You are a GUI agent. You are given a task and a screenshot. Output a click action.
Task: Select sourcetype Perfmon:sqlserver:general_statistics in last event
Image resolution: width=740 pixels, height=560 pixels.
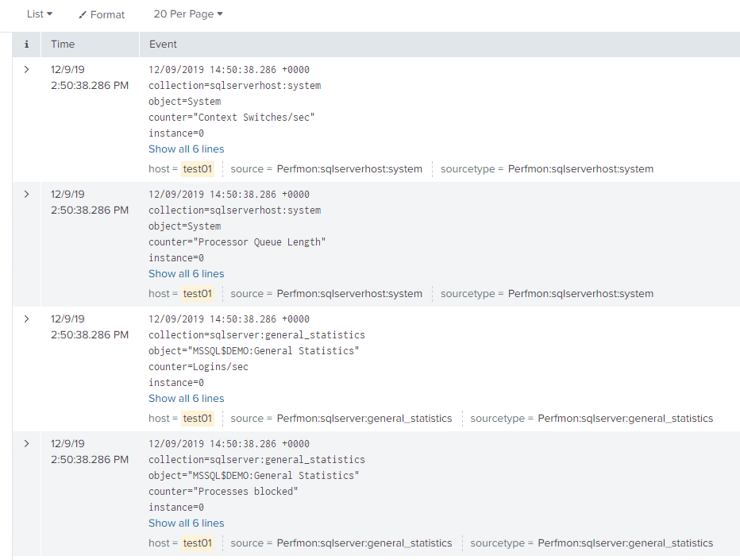pos(625,543)
